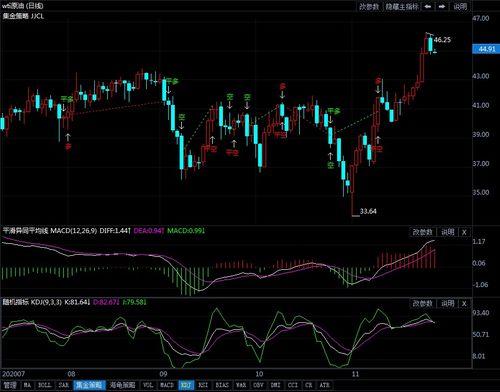500x392 pixels.
Task: Open 改参数 in the KDJ panel
Action: coord(422,304)
